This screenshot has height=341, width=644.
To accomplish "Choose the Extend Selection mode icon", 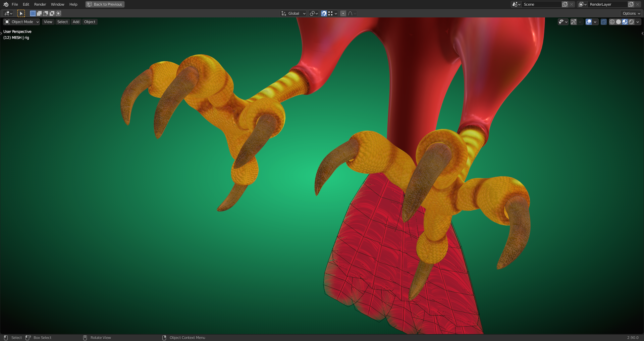I will [39, 13].
